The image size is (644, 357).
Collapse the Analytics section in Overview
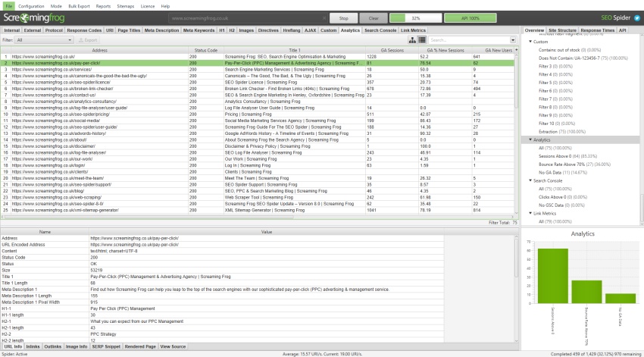pyautogui.click(x=530, y=139)
